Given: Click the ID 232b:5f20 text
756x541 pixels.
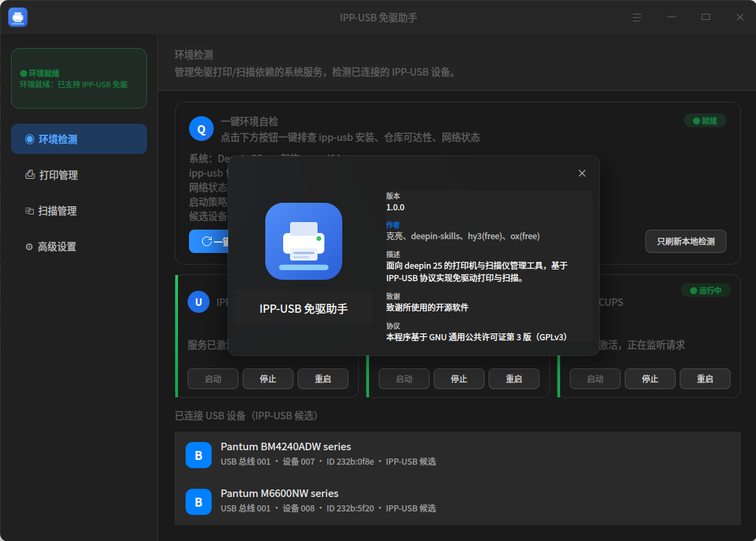Looking at the screenshot, I should click(x=350, y=508).
